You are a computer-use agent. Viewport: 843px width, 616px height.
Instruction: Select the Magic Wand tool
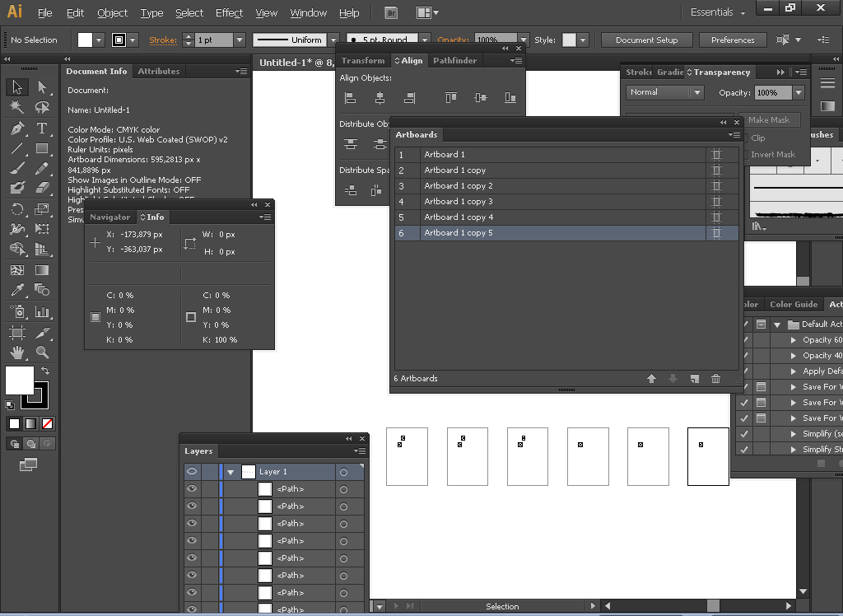click(x=17, y=108)
